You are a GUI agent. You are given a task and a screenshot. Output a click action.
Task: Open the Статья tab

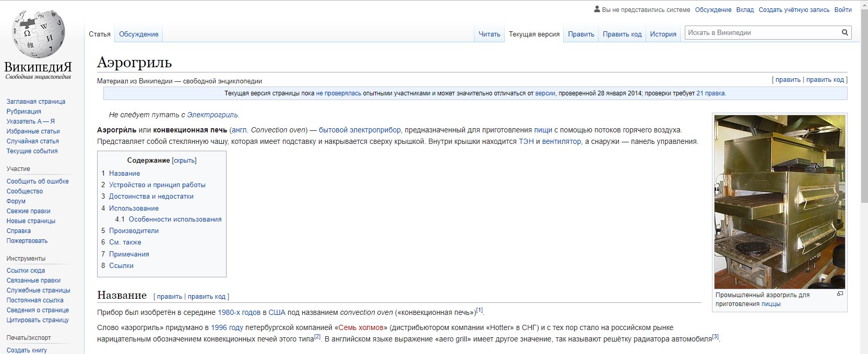pyautogui.click(x=100, y=34)
